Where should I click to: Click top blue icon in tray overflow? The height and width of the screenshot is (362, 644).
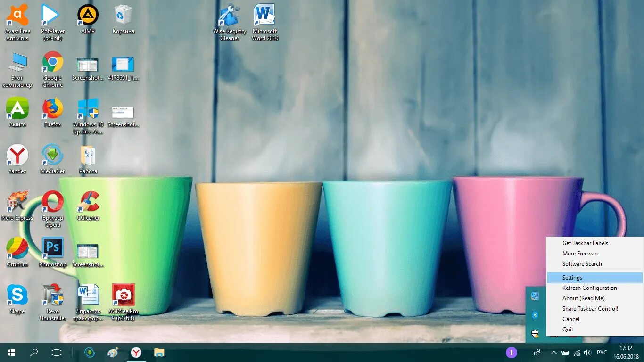pyautogui.click(x=535, y=296)
